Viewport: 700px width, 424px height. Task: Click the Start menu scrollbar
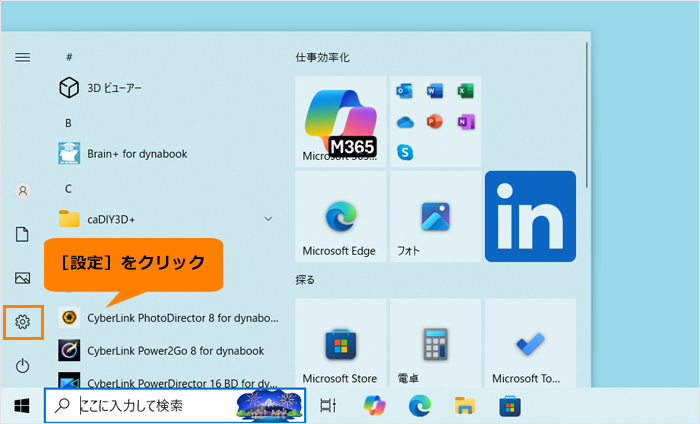tap(587, 115)
